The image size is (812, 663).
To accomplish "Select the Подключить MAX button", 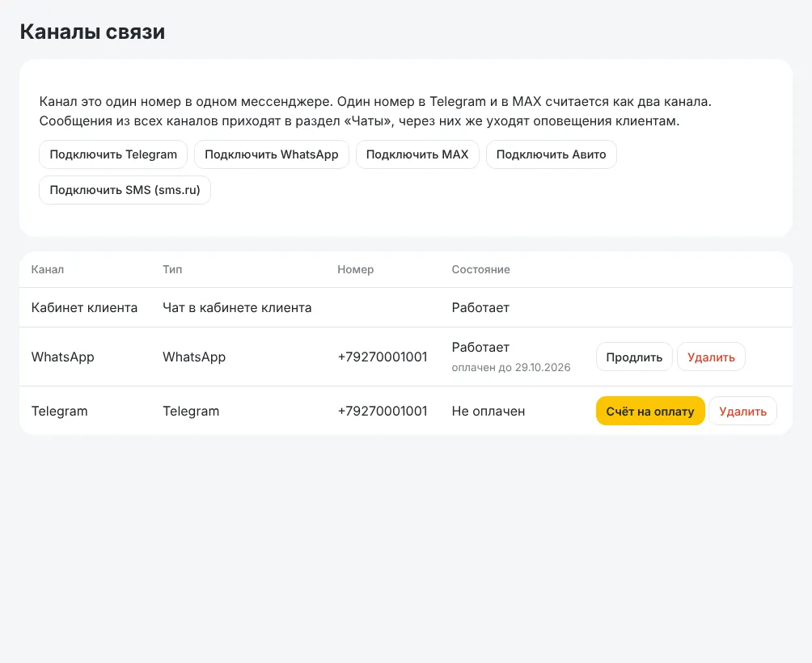I will tap(417, 154).
